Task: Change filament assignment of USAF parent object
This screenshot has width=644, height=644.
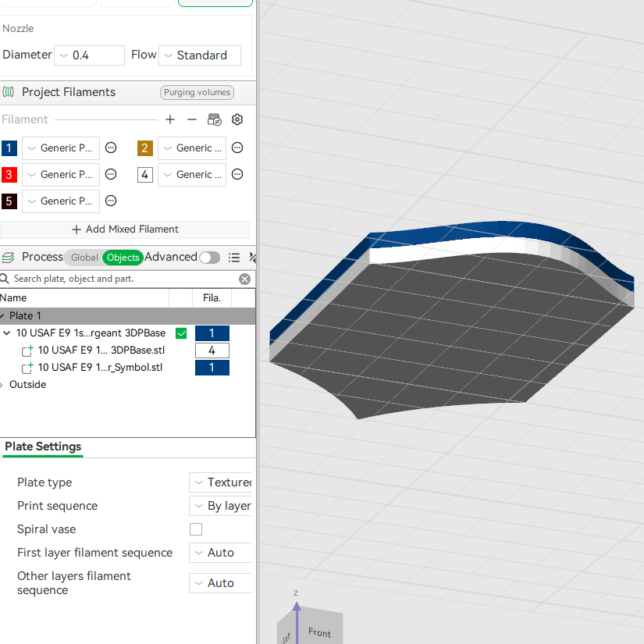Action: tap(212, 333)
